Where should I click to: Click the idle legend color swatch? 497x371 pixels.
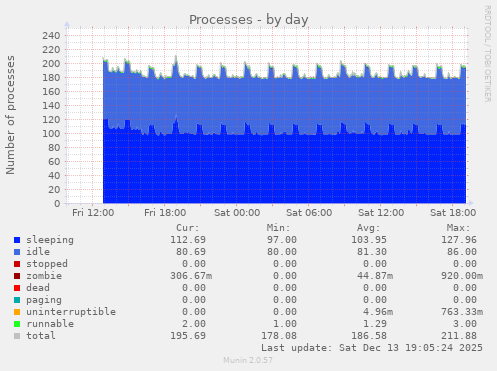pos(17,252)
